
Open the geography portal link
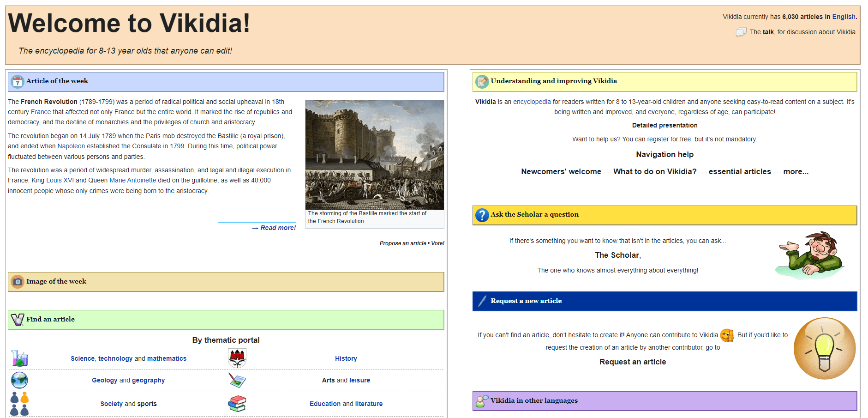(x=148, y=380)
